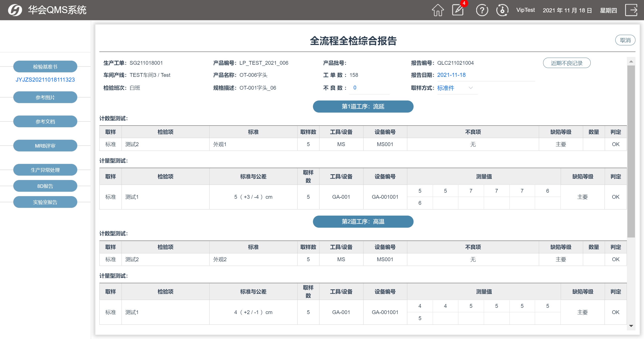644x339 pixels.
Task: Click the 第2道工序：高温 section header
Action: coord(363,222)
